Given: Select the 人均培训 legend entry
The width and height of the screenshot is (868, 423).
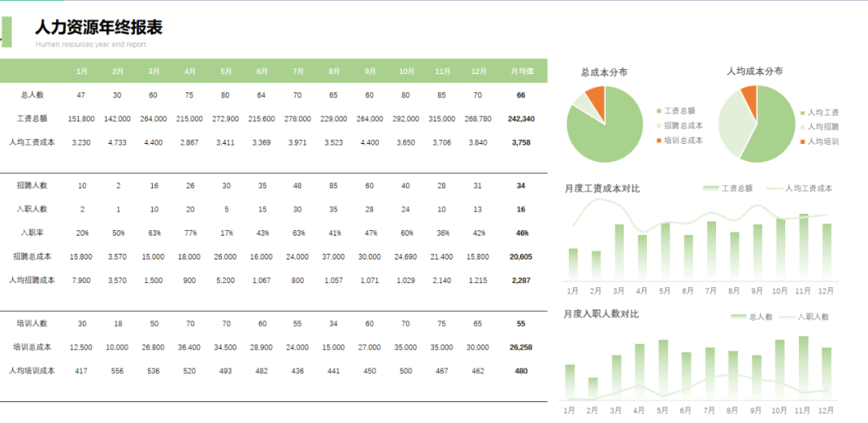Looking at the screenshot, I should tap(819, 142).
